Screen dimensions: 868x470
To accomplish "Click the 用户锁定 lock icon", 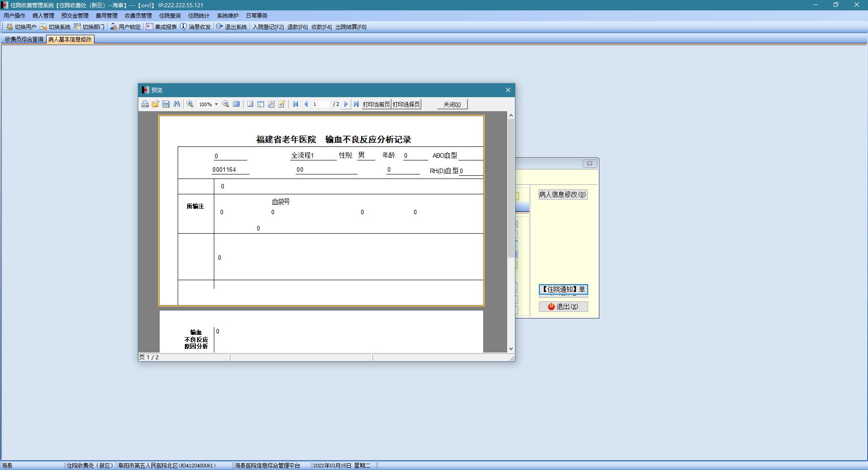I will [x=113, y=27].
